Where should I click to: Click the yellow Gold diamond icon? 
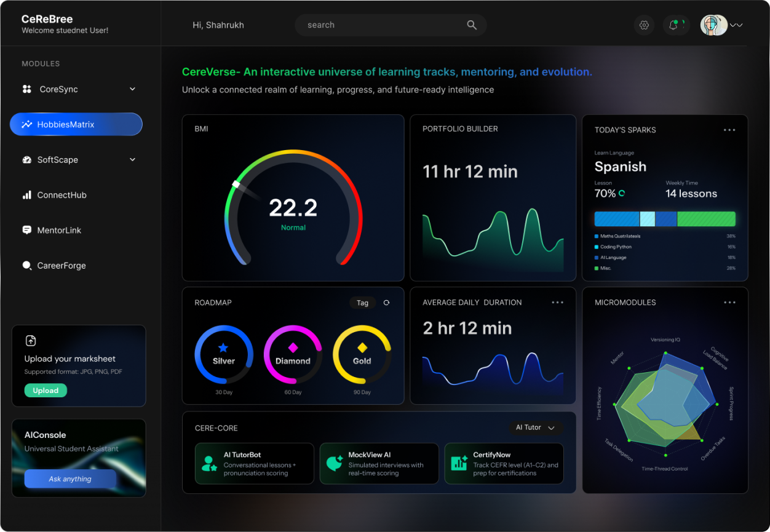(362, 347)
